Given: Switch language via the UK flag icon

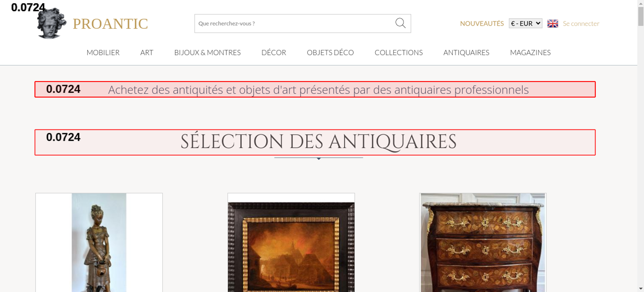Looking at the screenshot, I should coord(553,23).
